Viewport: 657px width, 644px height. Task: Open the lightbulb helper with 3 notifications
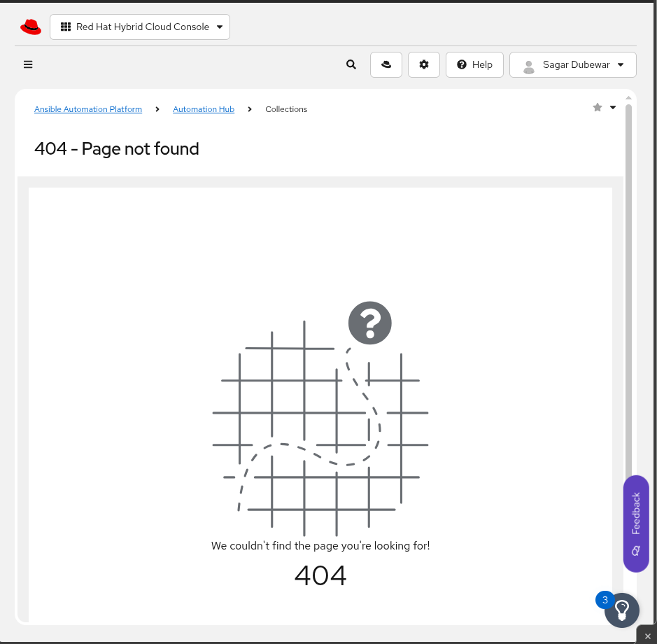(x=622, y=610)
